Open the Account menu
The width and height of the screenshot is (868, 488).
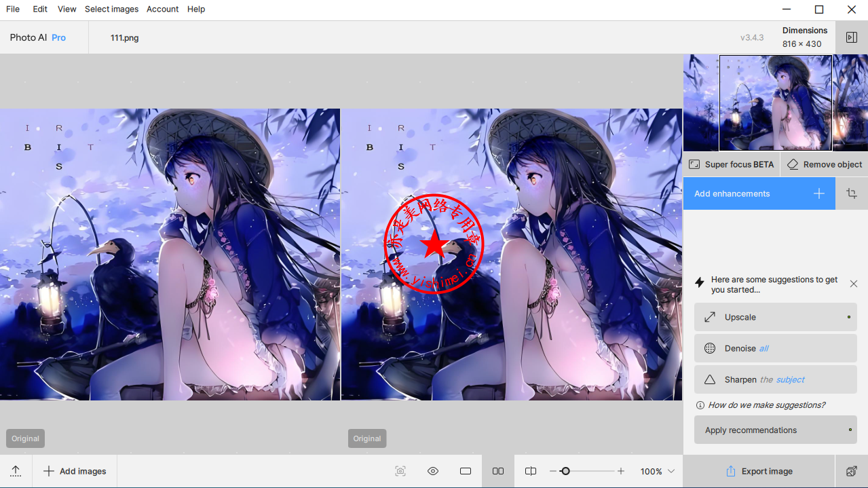point(163,10)
